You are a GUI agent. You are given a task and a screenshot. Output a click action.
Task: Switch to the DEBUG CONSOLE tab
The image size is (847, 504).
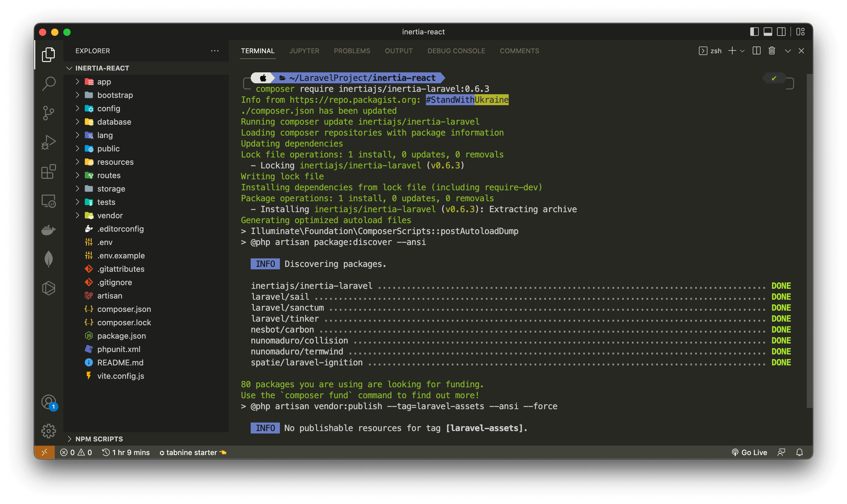[x=456, y=51]
